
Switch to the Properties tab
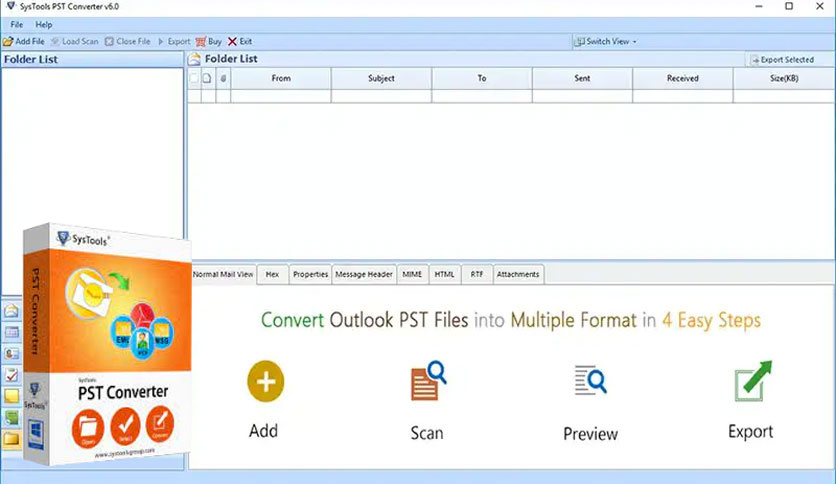click(310, 274)
